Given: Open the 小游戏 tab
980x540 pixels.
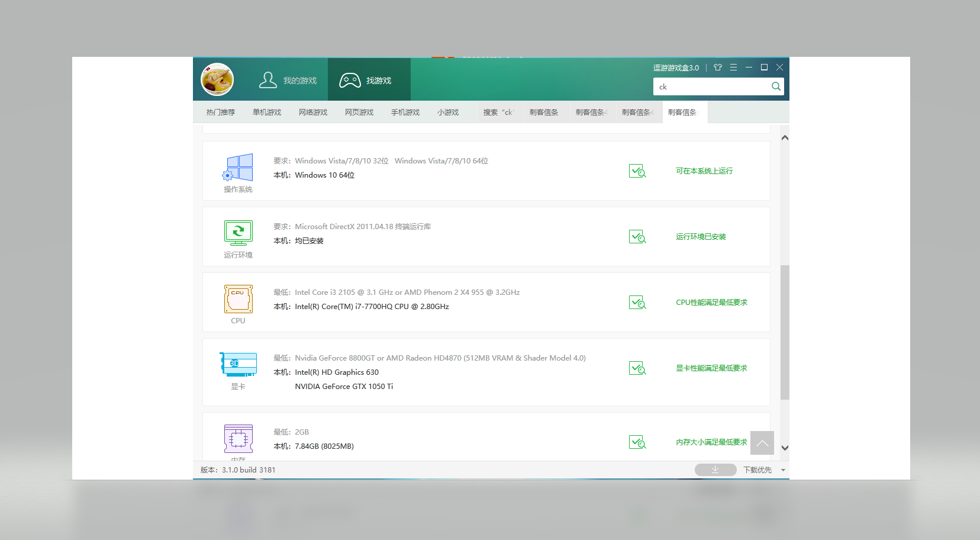Looking at the screenshot, I should [448, 112].
